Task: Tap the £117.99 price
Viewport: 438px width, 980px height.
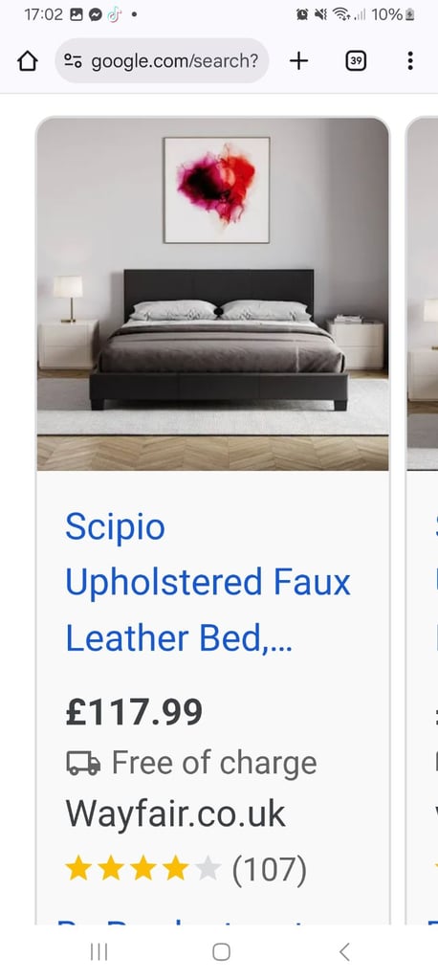Action: click(x=134, y=712)
